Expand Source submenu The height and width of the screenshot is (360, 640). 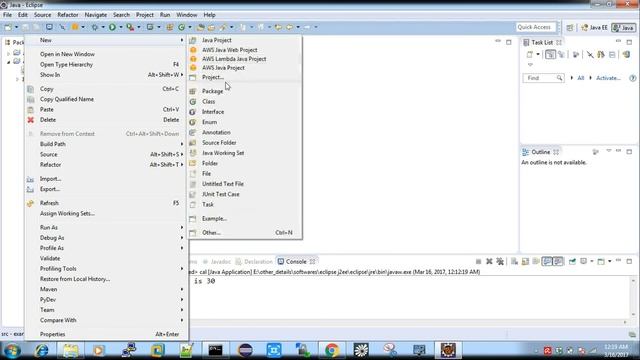pyautogui.click(x=106, y=154)
